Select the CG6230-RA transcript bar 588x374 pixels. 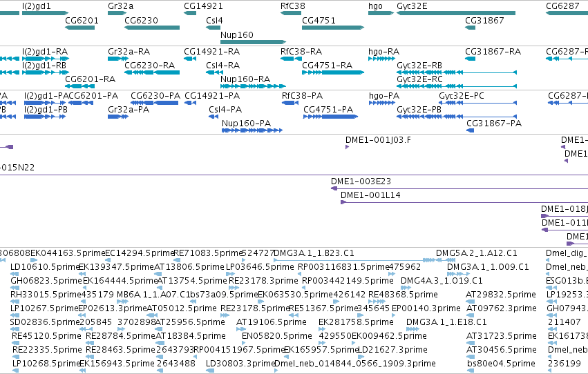152,72
